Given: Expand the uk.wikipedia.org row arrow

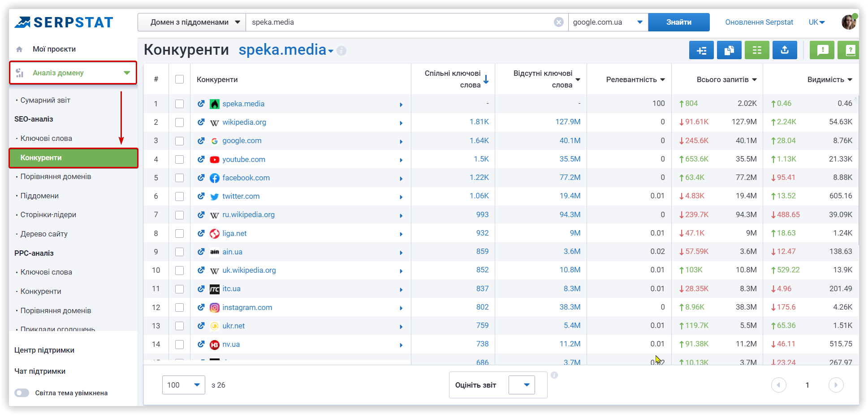Looking at the screenshot, I should pos(401,271).
